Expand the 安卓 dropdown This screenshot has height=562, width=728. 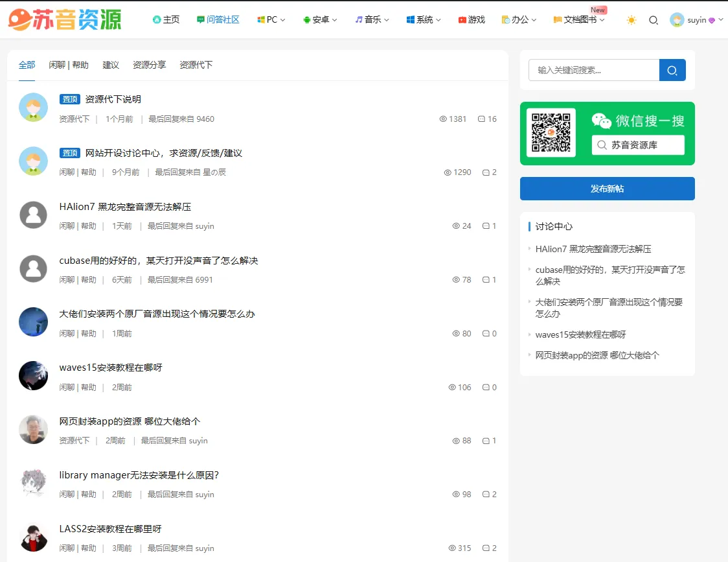tap(320, 19)
